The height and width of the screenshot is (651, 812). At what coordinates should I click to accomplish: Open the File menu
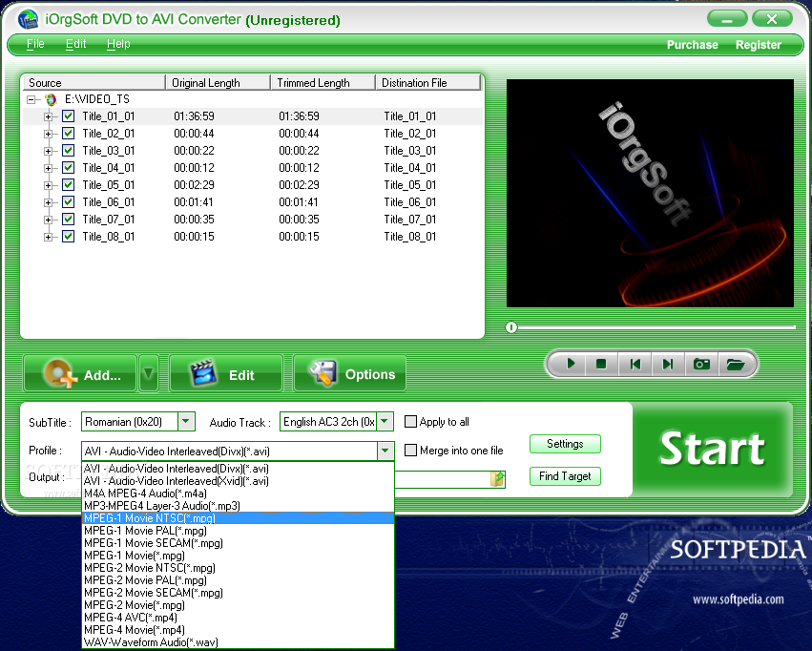pyautogui.click(x=35, y=44)
